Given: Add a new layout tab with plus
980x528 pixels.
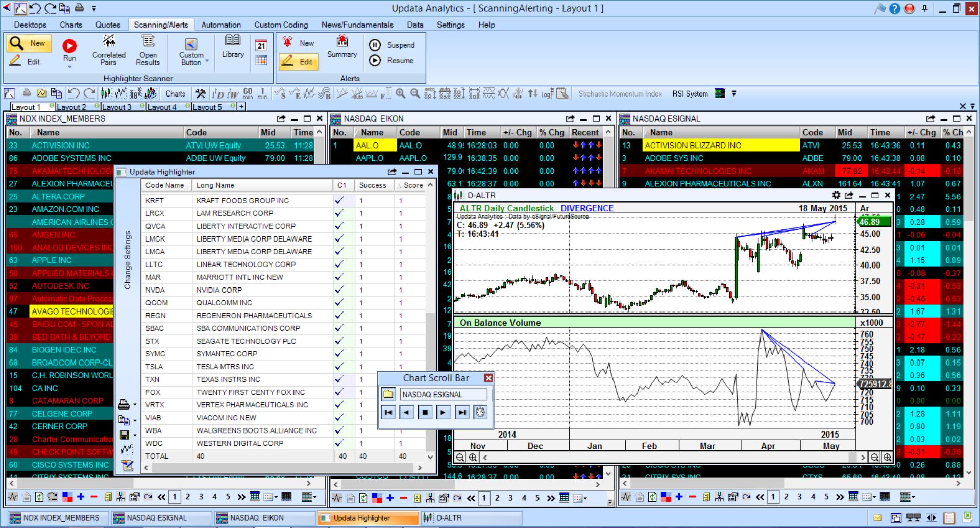Looking at the screenshot, I should click(x=241, y=106).
